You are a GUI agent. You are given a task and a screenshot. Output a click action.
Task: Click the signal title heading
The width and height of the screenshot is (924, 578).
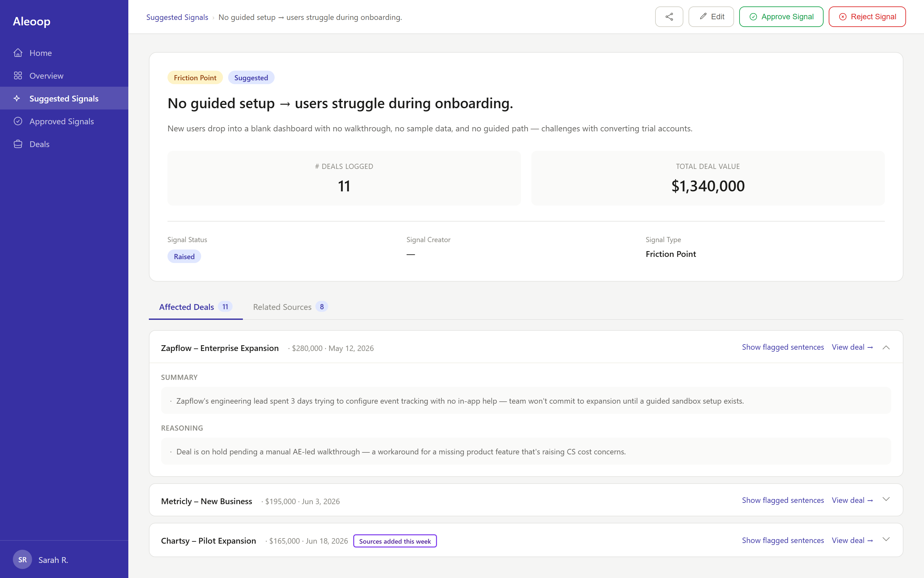click(x=340, y=103)
